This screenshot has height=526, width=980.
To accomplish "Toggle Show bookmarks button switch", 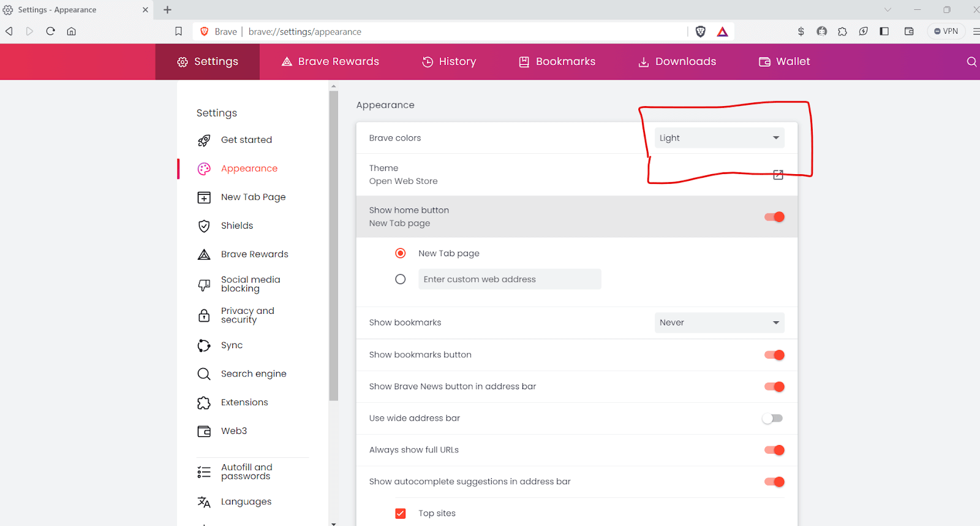I will point(774,355).
